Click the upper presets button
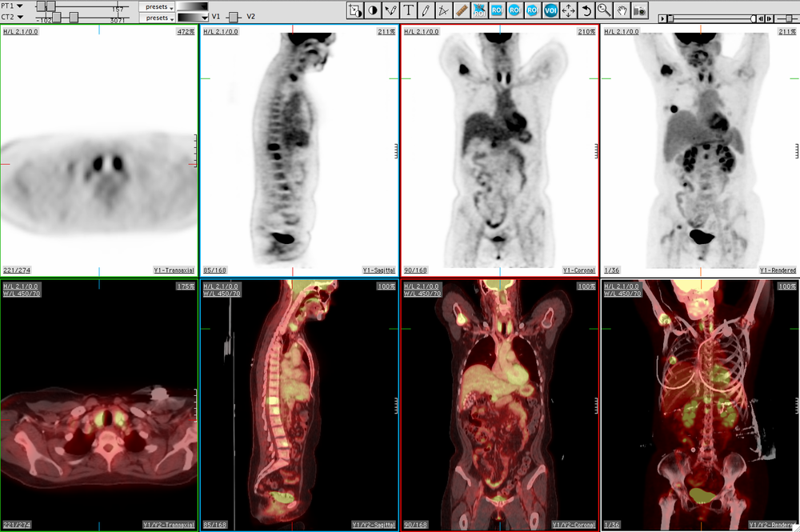The width and height of the screenshot is (800, 532). tap(157, 6)
